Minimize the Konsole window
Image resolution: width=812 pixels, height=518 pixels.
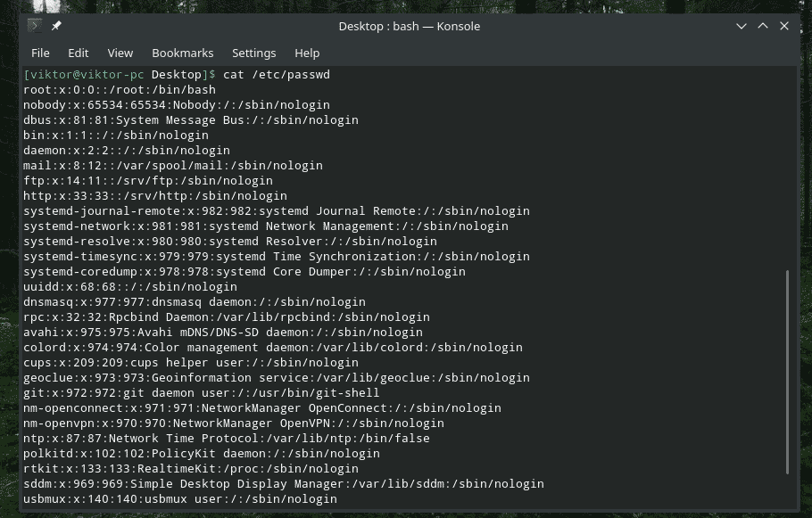pos(741,26)
